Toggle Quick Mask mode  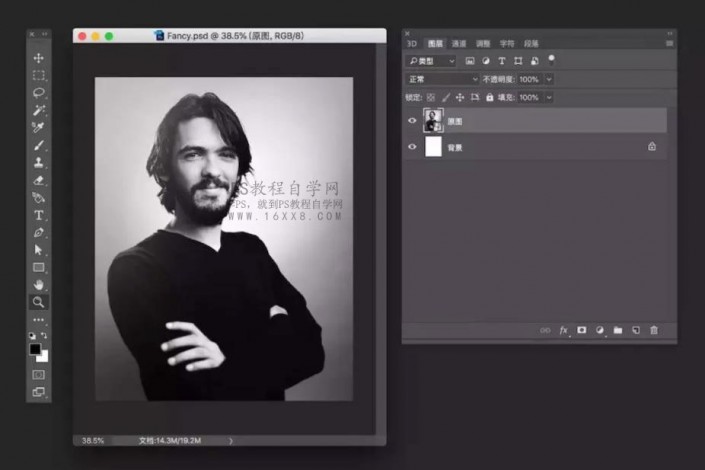point(39,375)
